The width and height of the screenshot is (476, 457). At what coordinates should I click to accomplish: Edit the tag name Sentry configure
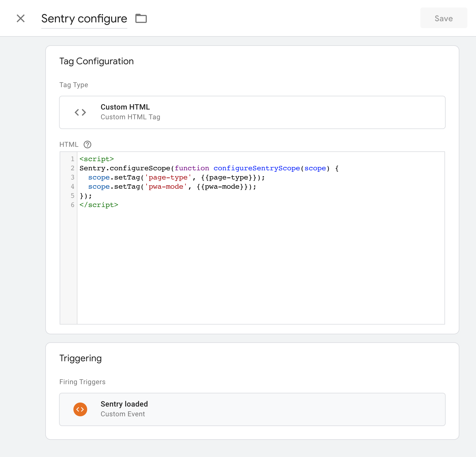point(84,19)
